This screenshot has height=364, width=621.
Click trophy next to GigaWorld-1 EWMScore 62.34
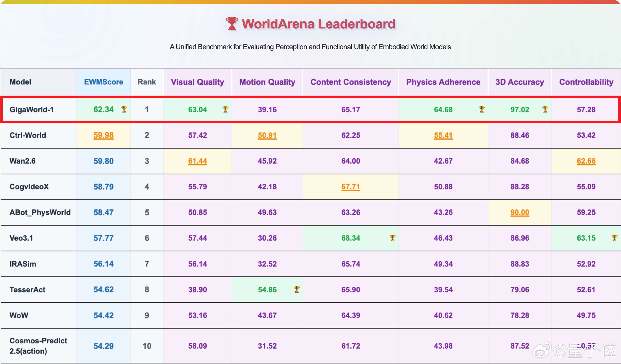coord(124,109)
